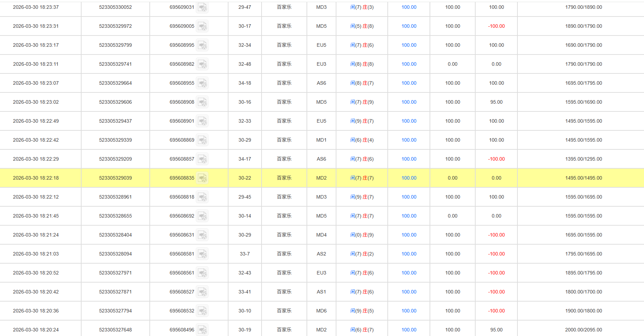Click order number 523305329437 cell

(x=115, y=121)
